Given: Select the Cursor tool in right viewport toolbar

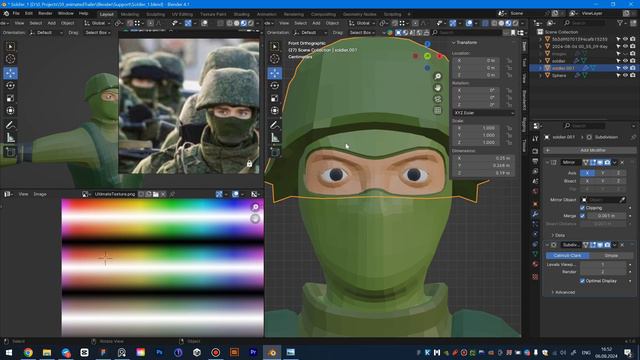Looking at the screenshot, I should pos(275,59).
